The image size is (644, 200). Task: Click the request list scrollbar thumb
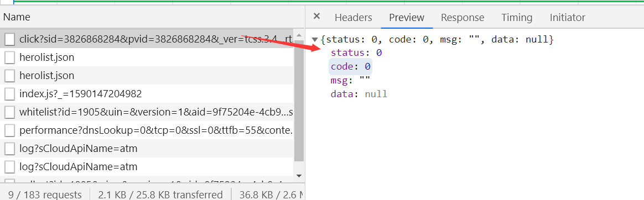coord(299,101)
